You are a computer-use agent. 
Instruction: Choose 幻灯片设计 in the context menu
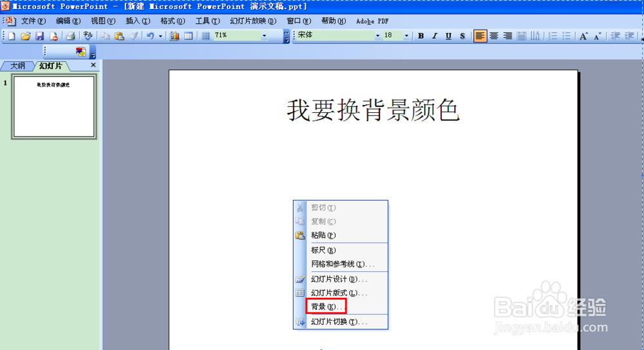click(x=341, y=279)
